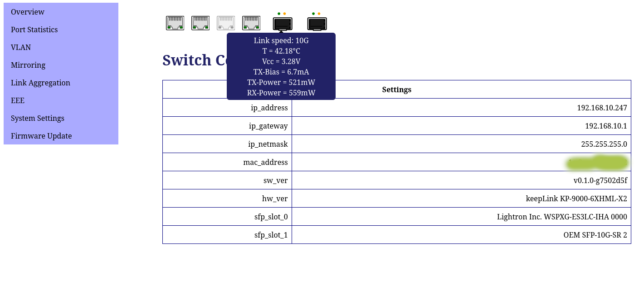Open Port Statistics in the sidebar
The height and width of the screenshot is (283, 644).
pos(61,30)
